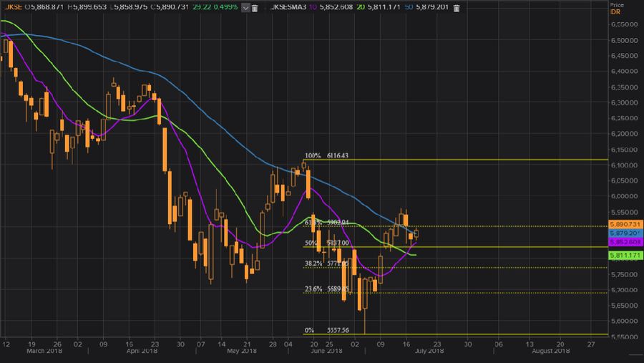Open the JKSE series dropdown arrow
The image size is (644, 363).
click(245, 7)
